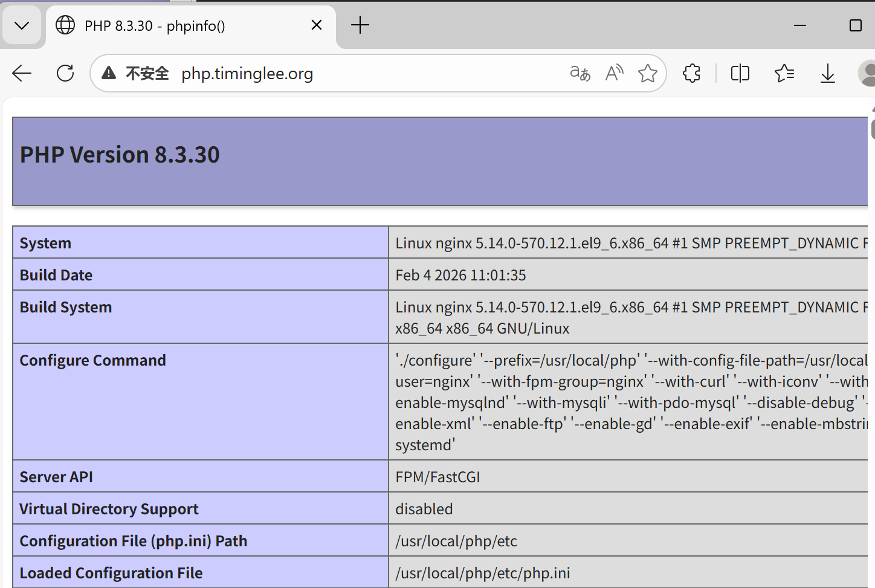This screenshot has width=875, height=588.
Task: Open the downloads panel
Action: point(828,74)
